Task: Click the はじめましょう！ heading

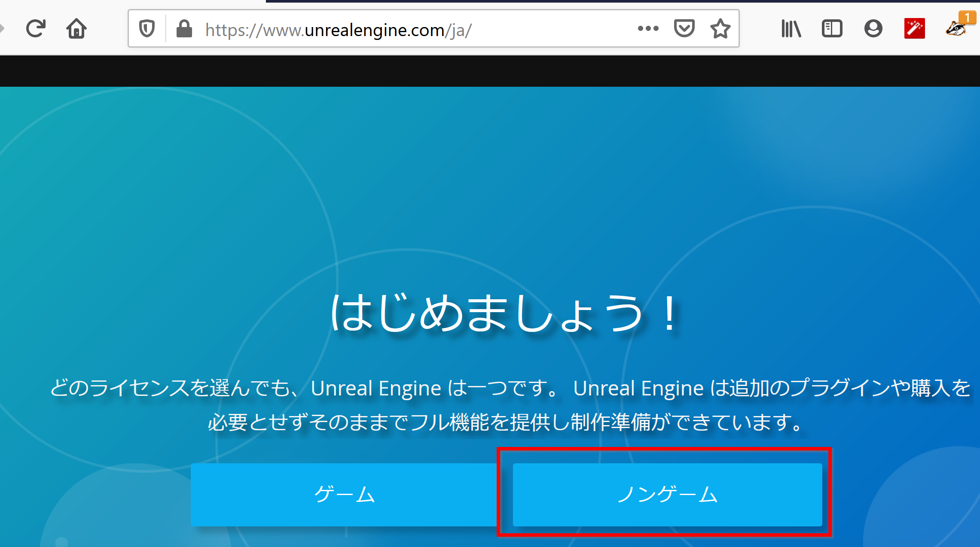Action: (x=504, y=314)
